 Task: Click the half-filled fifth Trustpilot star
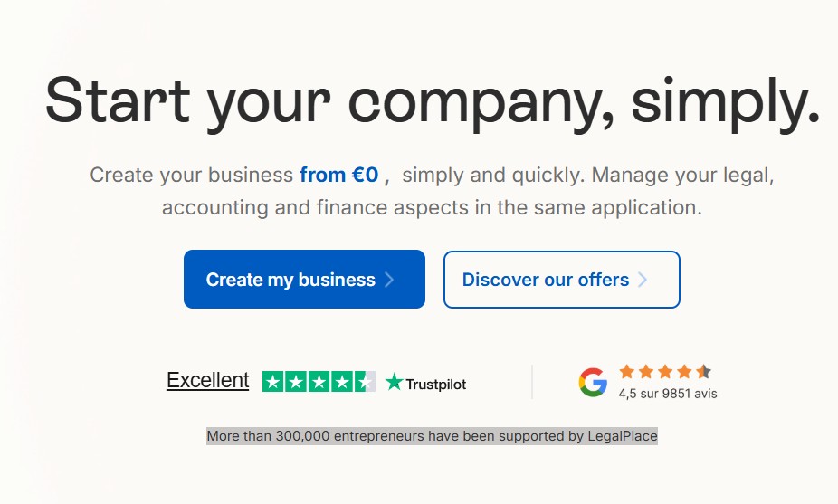pyautogui.click(x=364, y=382)
